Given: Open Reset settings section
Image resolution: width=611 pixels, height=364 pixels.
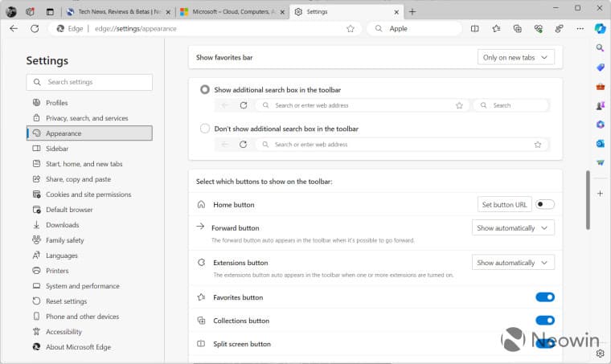Looking at the screenshot, I should coord(89,301).
